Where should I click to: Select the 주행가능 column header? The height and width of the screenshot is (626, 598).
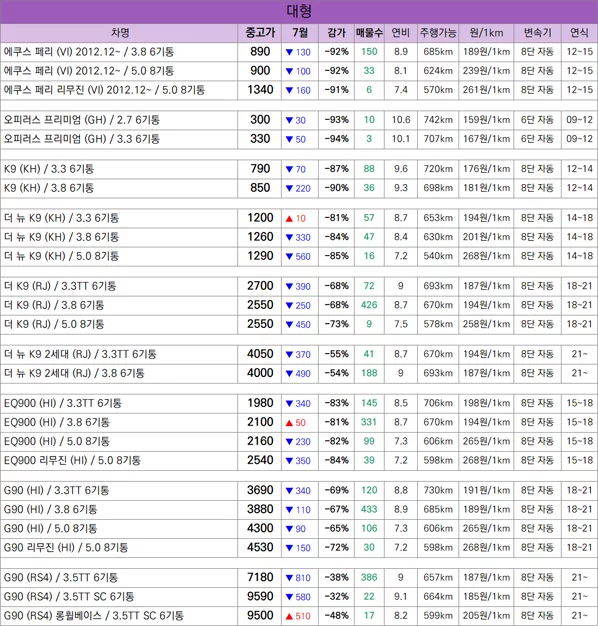(x=438, y=33)
